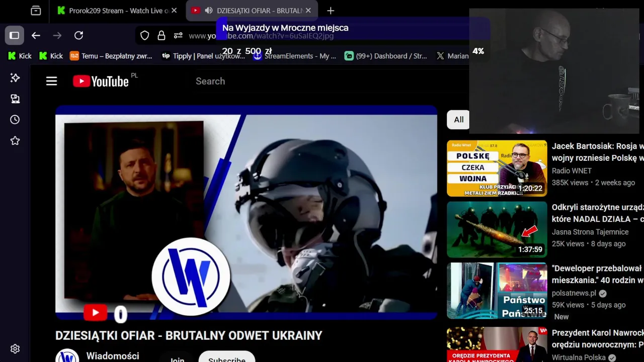
Task: Open "Deweloper przebalował" video title
Action: pyautogui.click(x=598, y=275)
